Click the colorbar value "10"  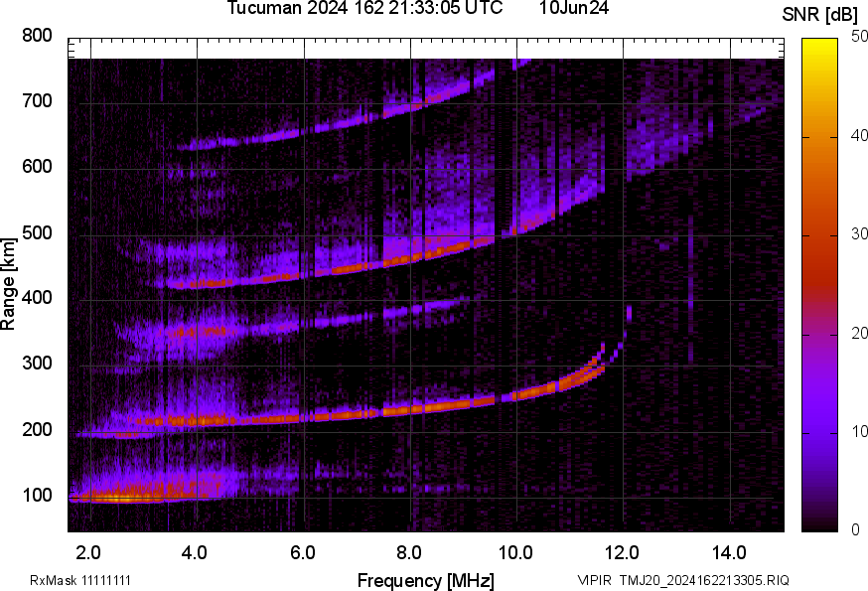pyautogui.click(x=860, y=431)
